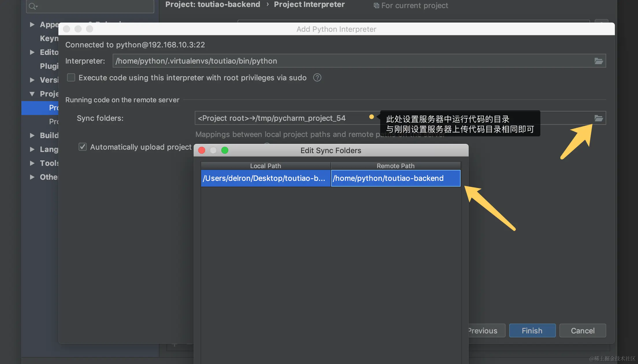
Task: Click the folder icon in Sync folders field
Action: 598,118
